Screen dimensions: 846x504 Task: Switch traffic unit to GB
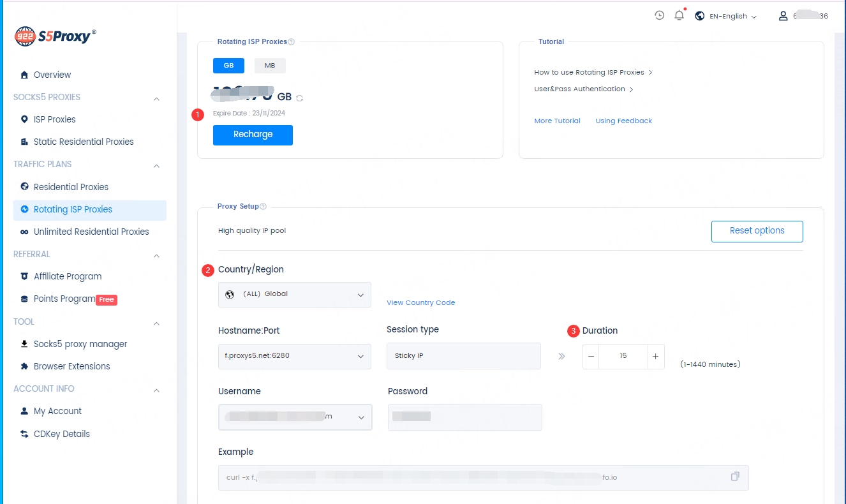pyautogui.click(x=228, y=66)
